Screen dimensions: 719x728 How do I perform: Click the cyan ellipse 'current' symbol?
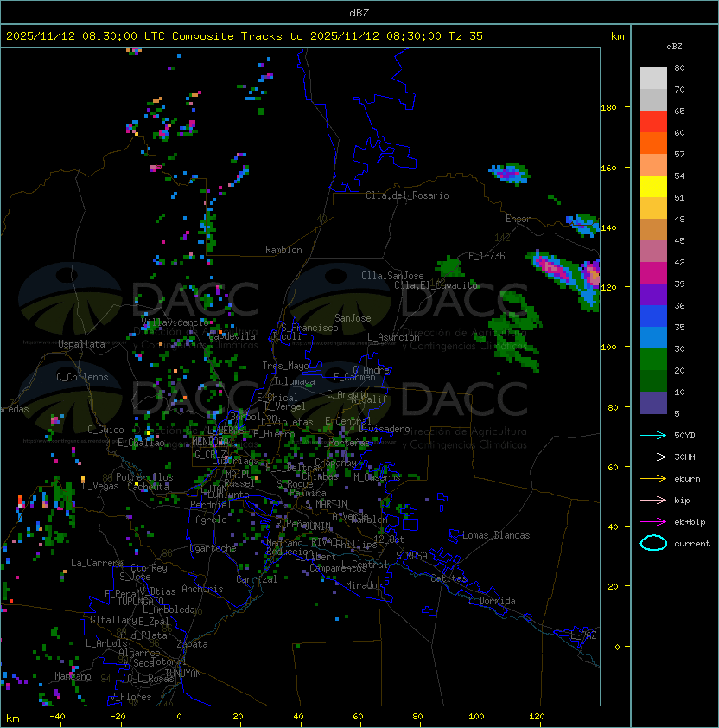pyautogui.click(x=653, y=543)
